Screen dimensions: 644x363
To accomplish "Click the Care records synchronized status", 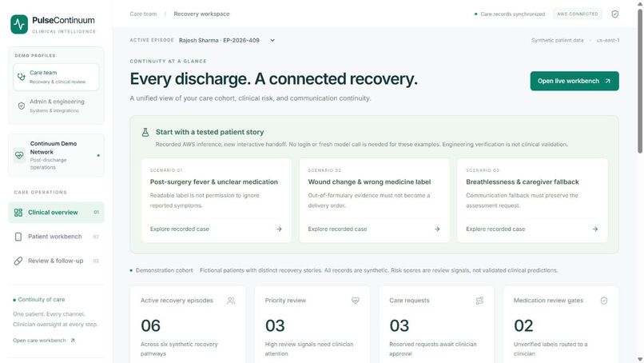I will click(x=510, y=14).
